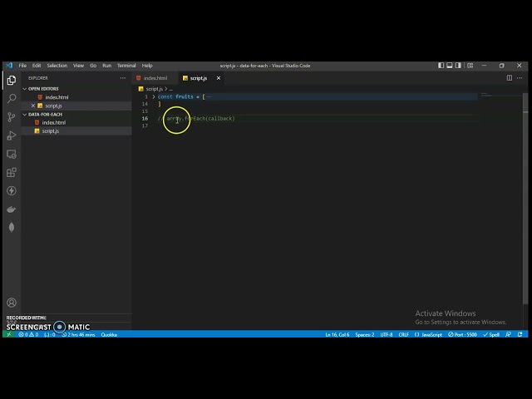Open the customize layout icon
This screenshot has width=532, height=399.
470,66
